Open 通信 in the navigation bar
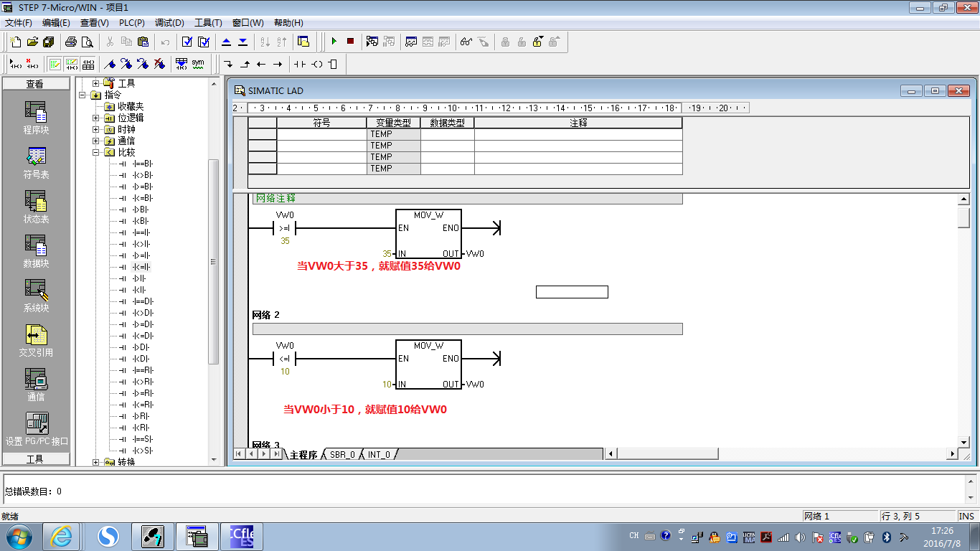Viewport: 980px width, 551px height. (x=36, y=386)
